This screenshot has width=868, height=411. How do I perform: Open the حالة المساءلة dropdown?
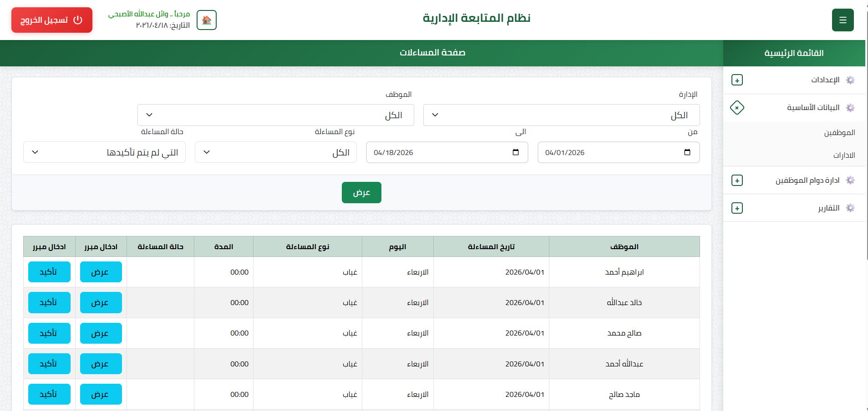coord(104,152)
